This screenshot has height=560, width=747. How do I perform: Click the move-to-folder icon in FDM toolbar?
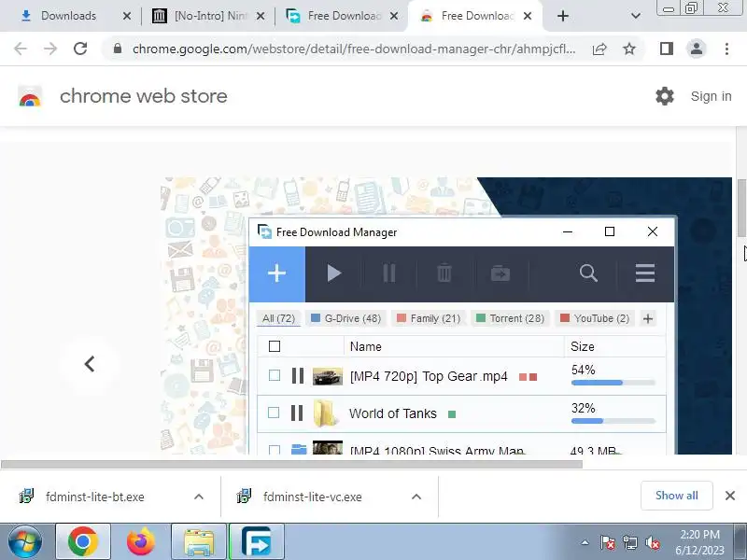pyautogui.click(x=500, y=273)
